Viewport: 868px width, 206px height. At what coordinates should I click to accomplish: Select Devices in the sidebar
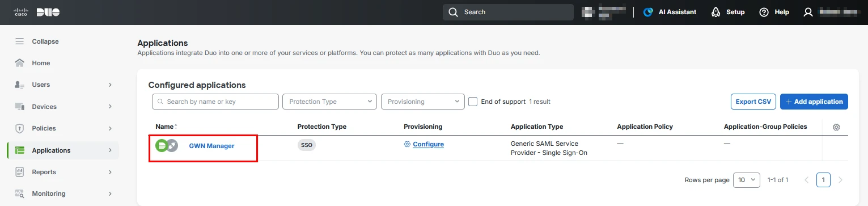(44, 107)
